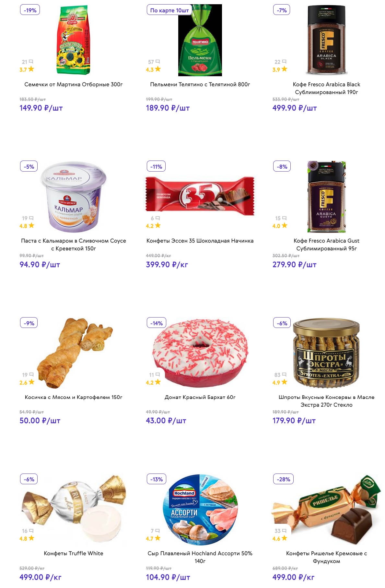Click the -19% discount badge

30,10
